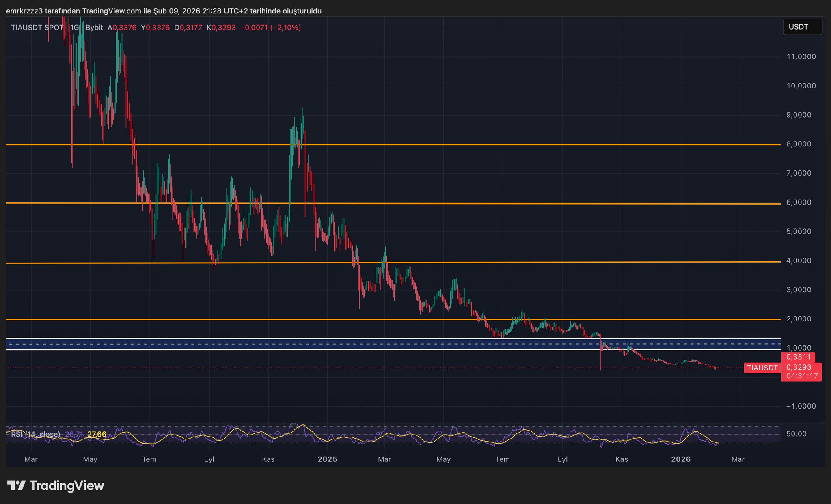Click the 04:31:17 candle countdown timer

click(x=802, y=376)
